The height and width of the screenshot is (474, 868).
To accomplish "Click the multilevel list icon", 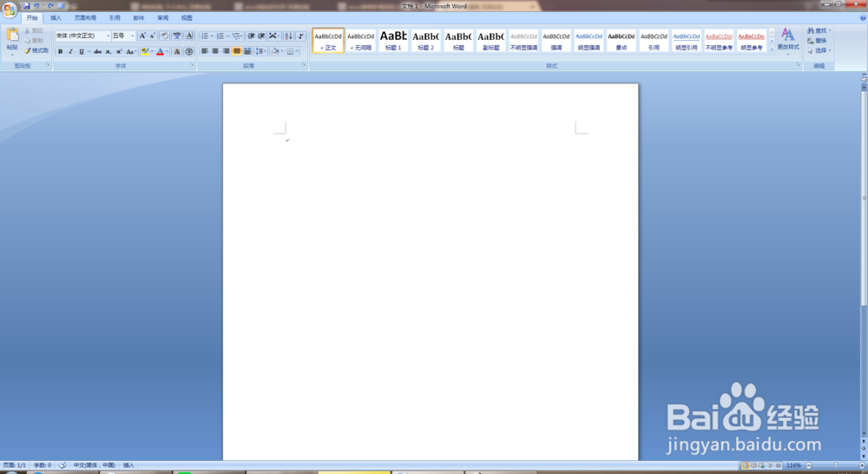I will pyautogui.click(x=236, y=36).
